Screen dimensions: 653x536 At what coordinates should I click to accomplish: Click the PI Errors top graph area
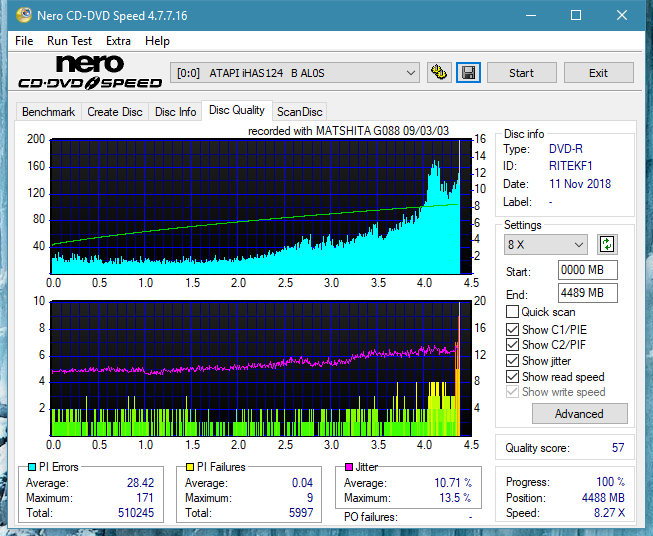[261, 207]
